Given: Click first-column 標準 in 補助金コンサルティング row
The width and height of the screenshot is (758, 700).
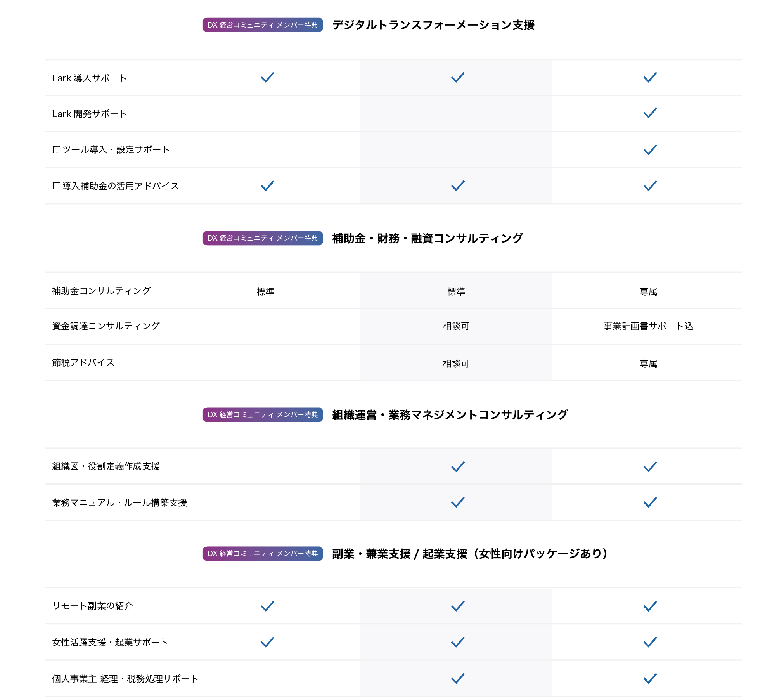Looking at the screenshot, I should [266, 291].
